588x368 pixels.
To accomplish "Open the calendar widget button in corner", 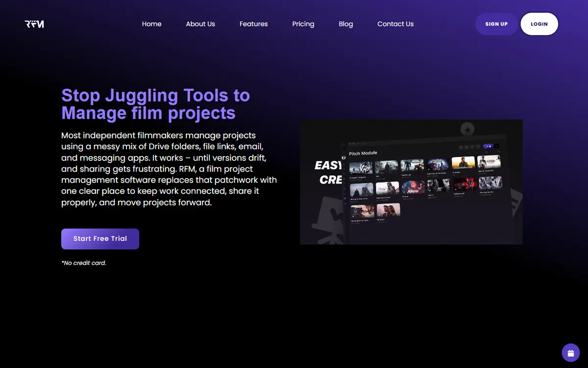I will [x=571, y=353].
